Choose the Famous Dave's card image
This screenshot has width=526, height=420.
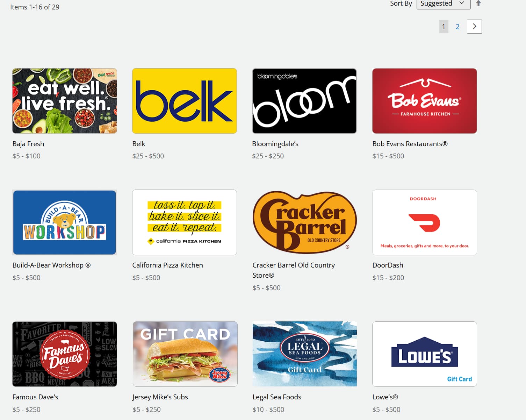[x=65, y=354]
